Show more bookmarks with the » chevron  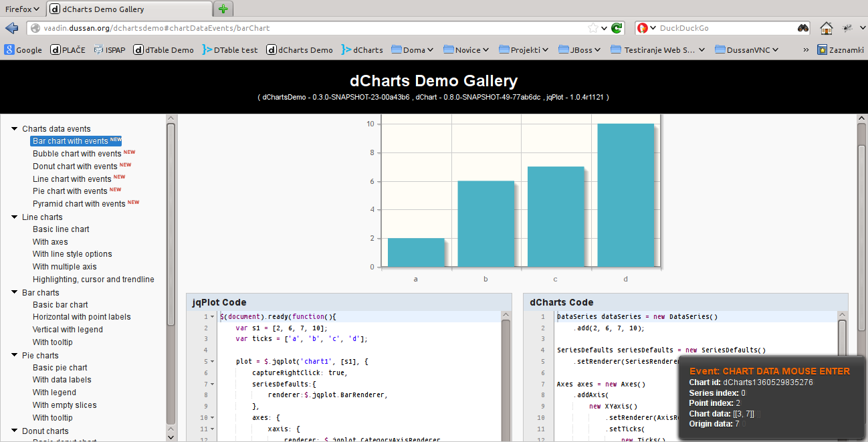coord(806,49)
